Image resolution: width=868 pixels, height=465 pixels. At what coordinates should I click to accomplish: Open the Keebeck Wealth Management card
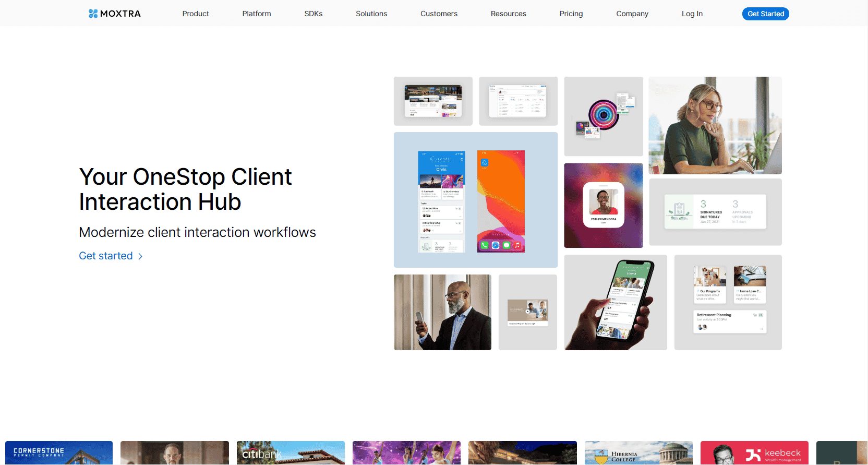[x=754, y=452]
